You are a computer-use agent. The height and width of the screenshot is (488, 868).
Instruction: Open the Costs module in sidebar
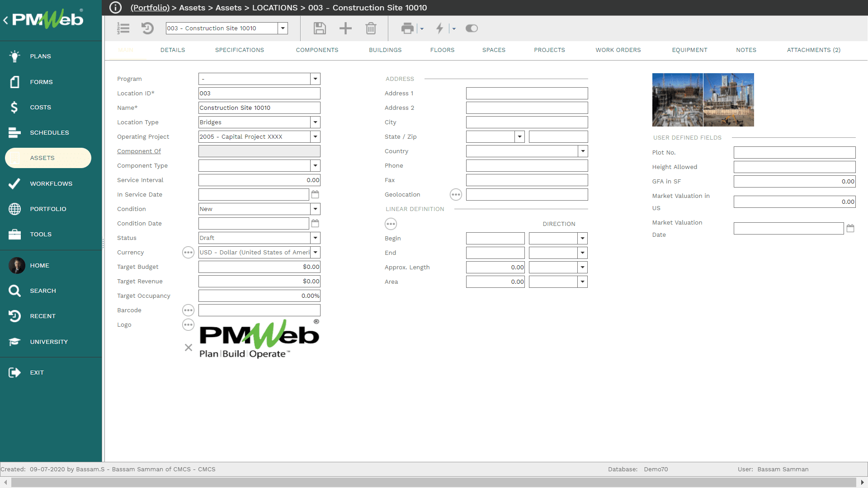[x=40, y=108]
